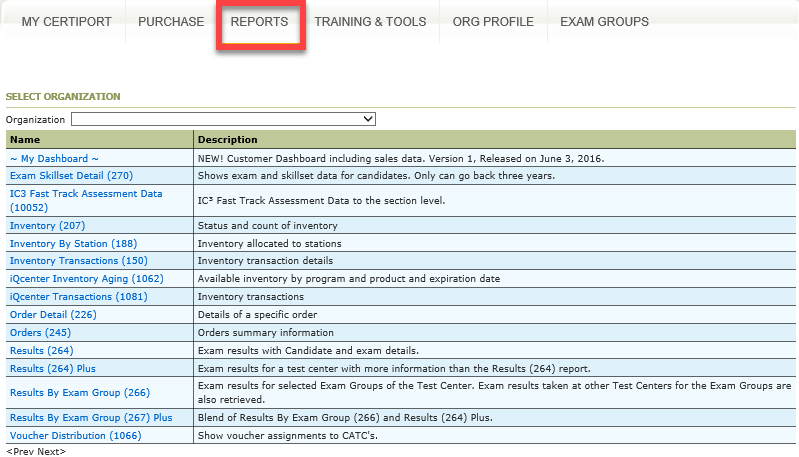Open the Orders (245) report

point(40,333)
